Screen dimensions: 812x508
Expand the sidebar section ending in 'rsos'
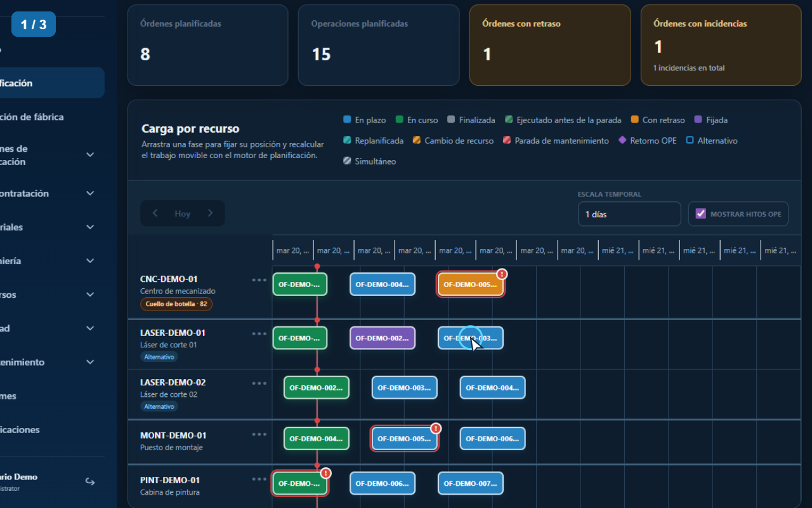coord(90,295)
